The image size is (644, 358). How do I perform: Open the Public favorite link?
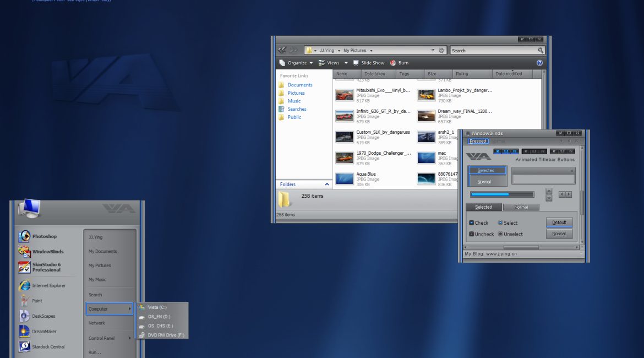point(294,117)
